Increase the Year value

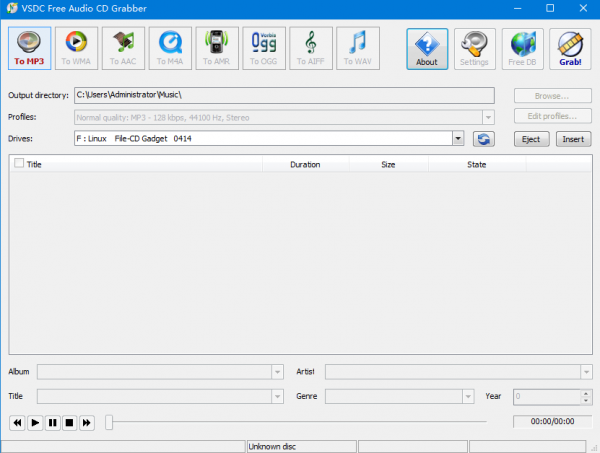586,393
